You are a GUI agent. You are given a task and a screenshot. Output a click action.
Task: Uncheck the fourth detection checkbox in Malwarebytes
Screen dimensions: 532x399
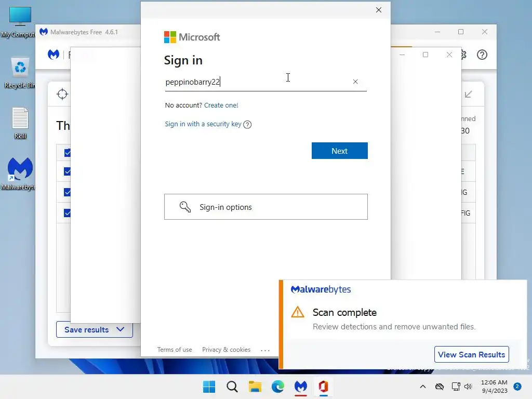pos(68,213)
